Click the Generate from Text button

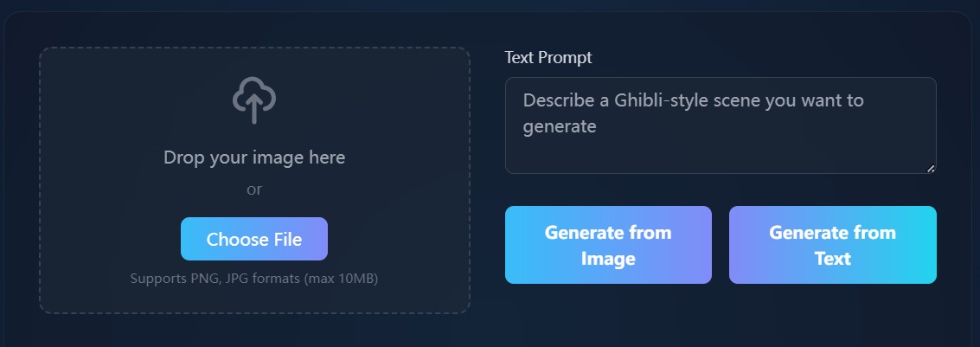tap(832, 245)
